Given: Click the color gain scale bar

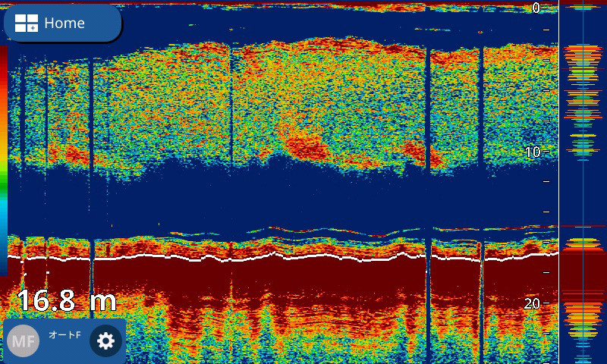Looking at the screenshot, I should point(4,161).
